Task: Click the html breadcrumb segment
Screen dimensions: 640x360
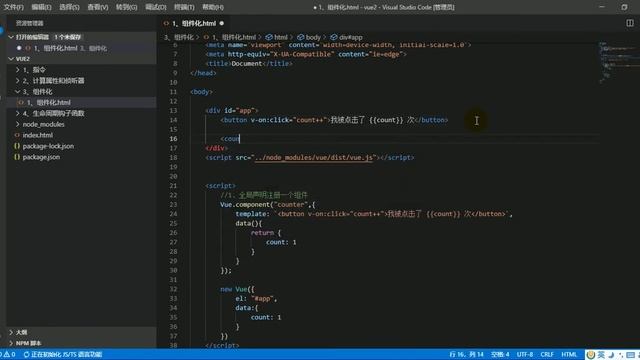Action: pyautogui.click(x=281, y=37)
